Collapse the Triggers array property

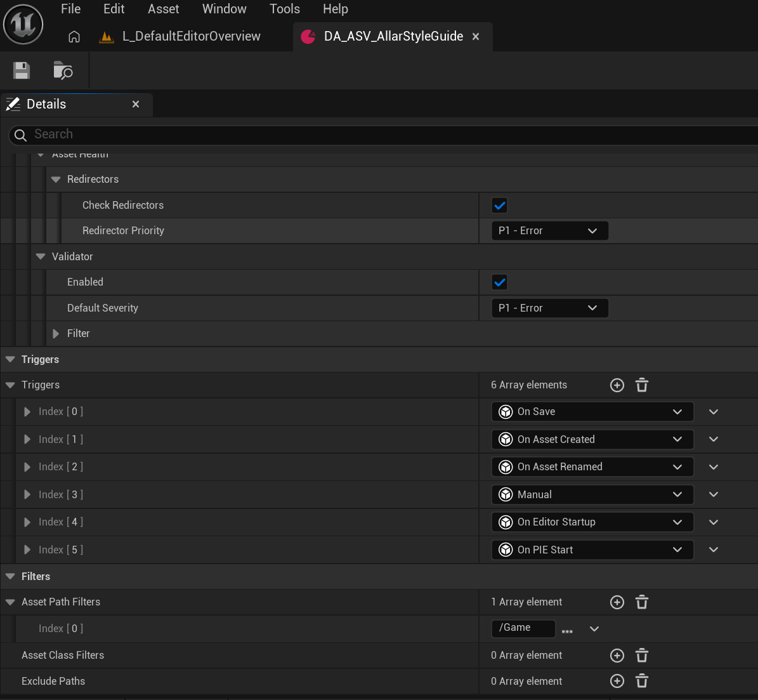click(10, 385)
